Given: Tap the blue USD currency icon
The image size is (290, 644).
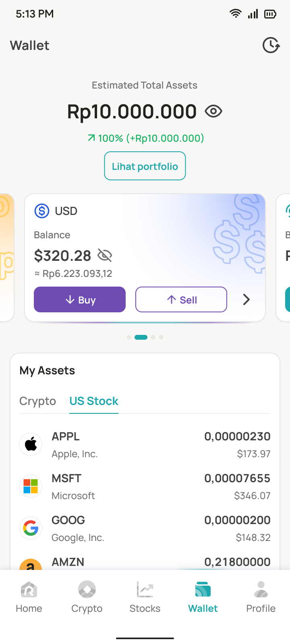Looking at the screenshot, I should click(x=42, y=211).
